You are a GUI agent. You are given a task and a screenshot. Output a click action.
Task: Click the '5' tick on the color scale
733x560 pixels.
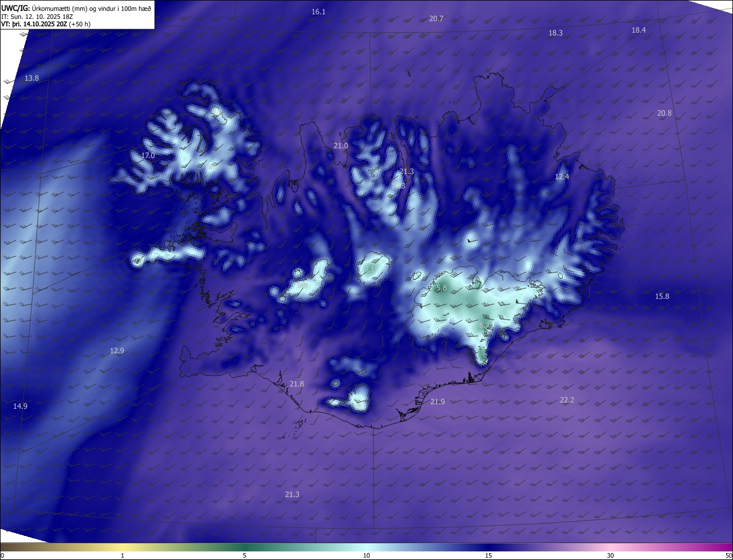point(245,556)
